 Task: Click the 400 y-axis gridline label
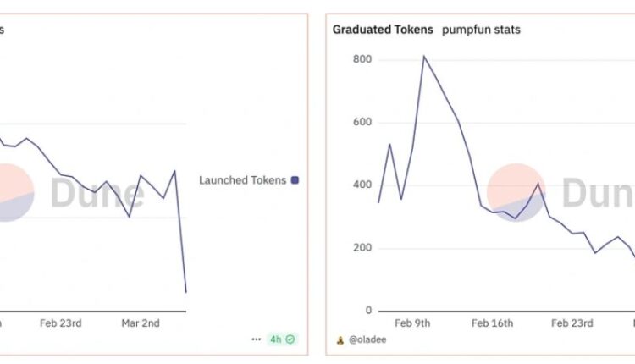pos(362,185)
